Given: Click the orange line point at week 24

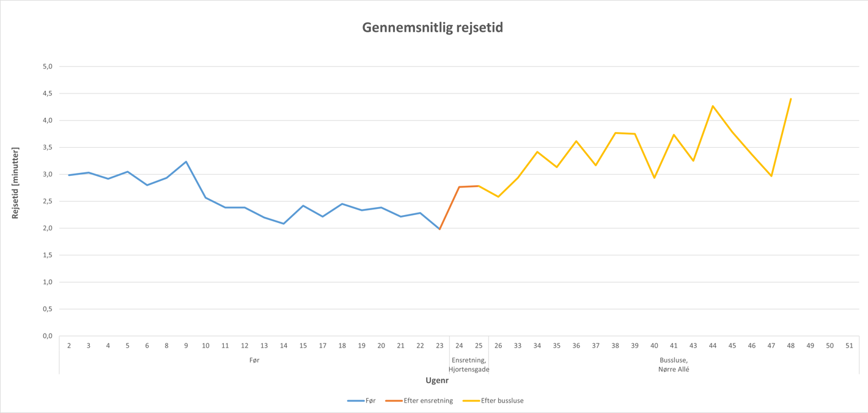Looking at the screenshot, I should pos(459,187).
